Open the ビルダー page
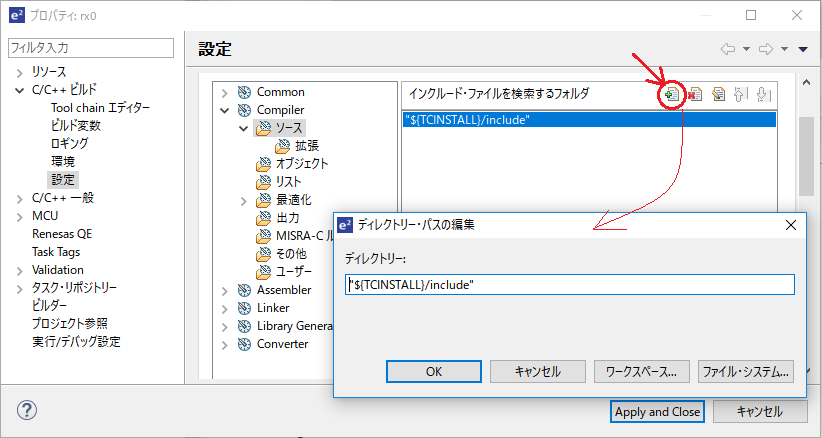This screenshot has width=822, height=438. [49, 305]
